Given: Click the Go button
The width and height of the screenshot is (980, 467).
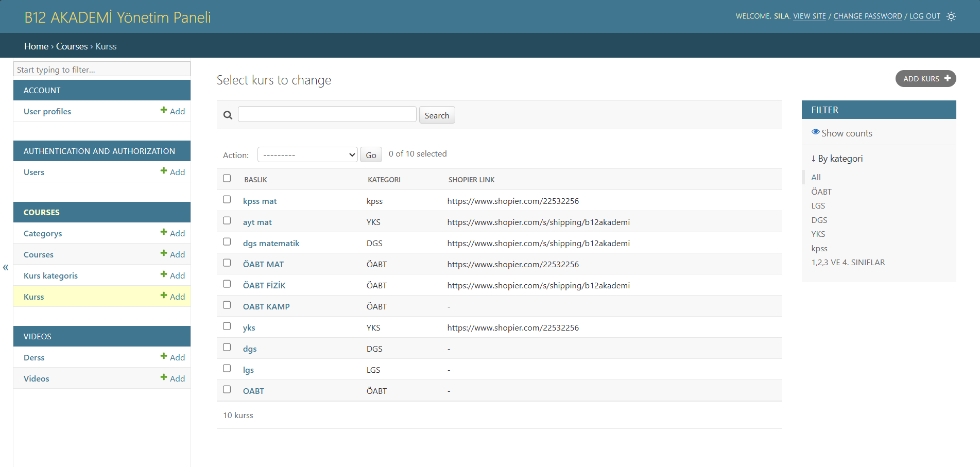Looking at the screenshot, I should (371, 155).
